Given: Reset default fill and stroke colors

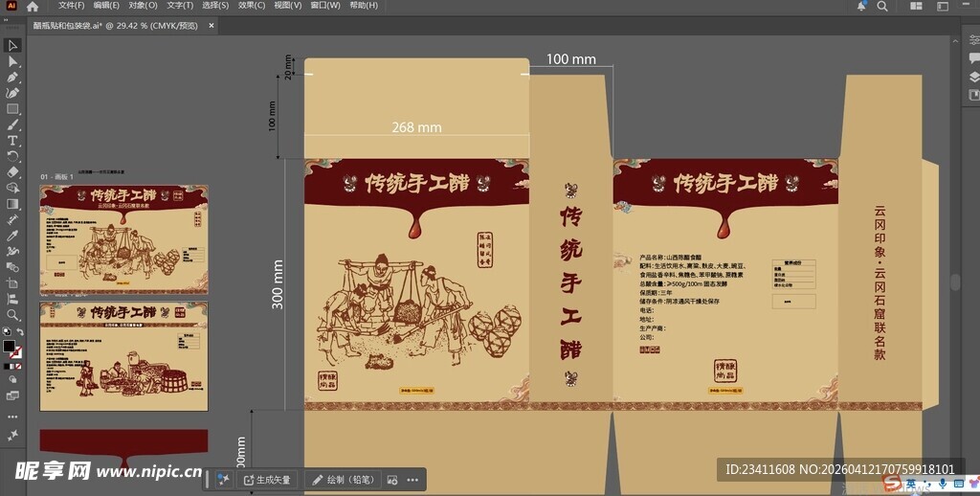Looking at the screenshot, I should click(7, 331).
